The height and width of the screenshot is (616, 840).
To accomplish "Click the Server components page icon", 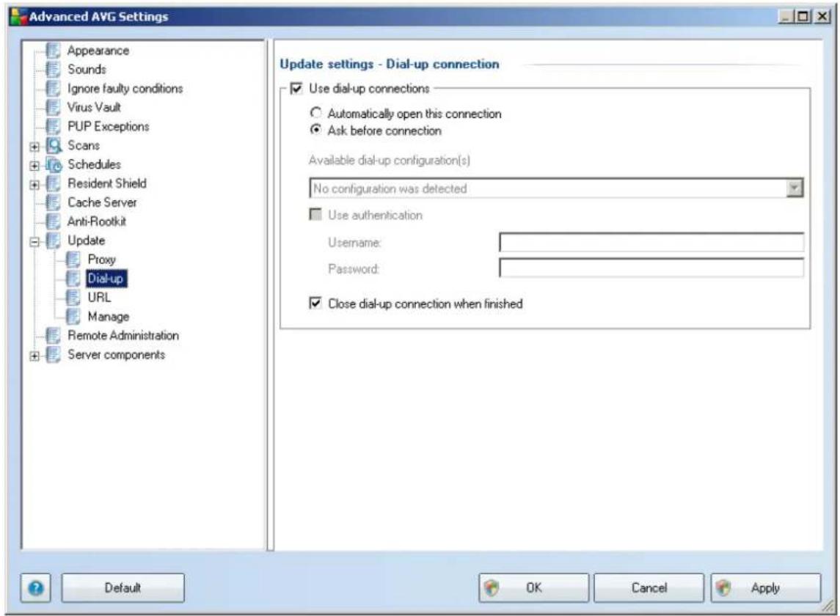I will pyautogui.click(x=53, y=355).
